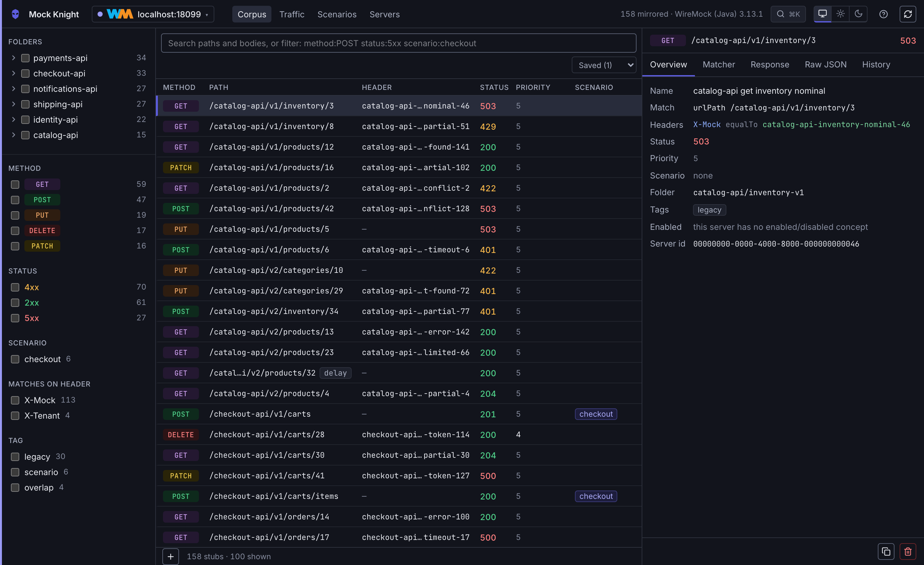Check the overlap tag filter
The image size is (924, 565).
(x=15, y=488)
